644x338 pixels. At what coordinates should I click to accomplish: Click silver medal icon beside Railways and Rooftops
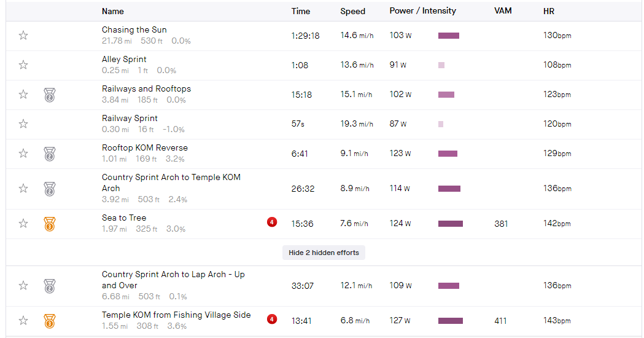point(50,95)
